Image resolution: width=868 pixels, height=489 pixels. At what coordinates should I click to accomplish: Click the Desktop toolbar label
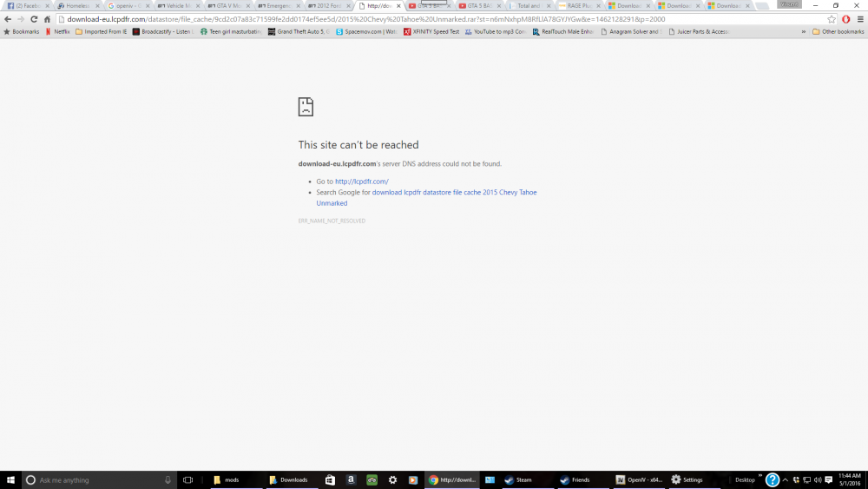click(x=745, y=479)
